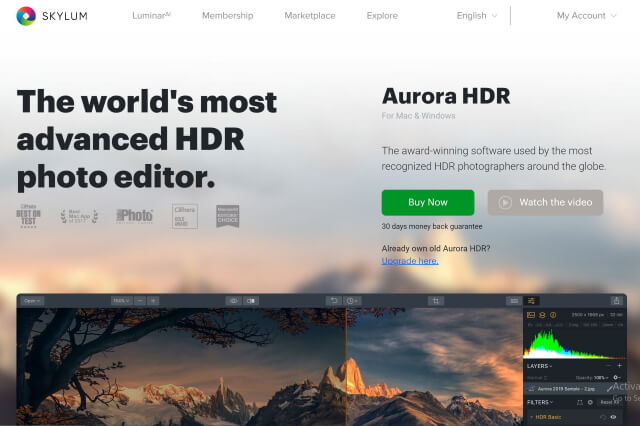This screenshot has width=640, height=426.
Task: Click the zoom out minus button
Action: [140, 301]
